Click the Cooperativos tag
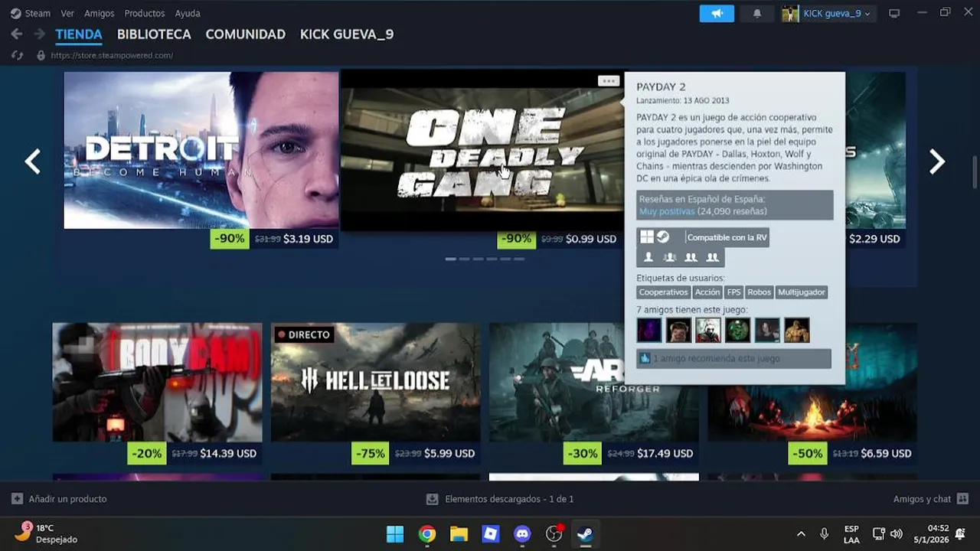980x551 pixels. pyautogui.click(x=663, y=292)
